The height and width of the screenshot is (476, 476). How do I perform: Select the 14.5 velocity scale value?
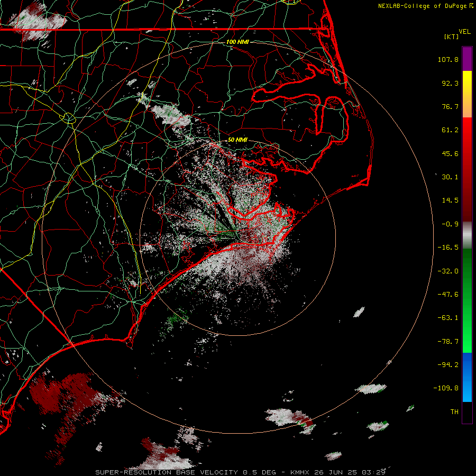point(450,200)
